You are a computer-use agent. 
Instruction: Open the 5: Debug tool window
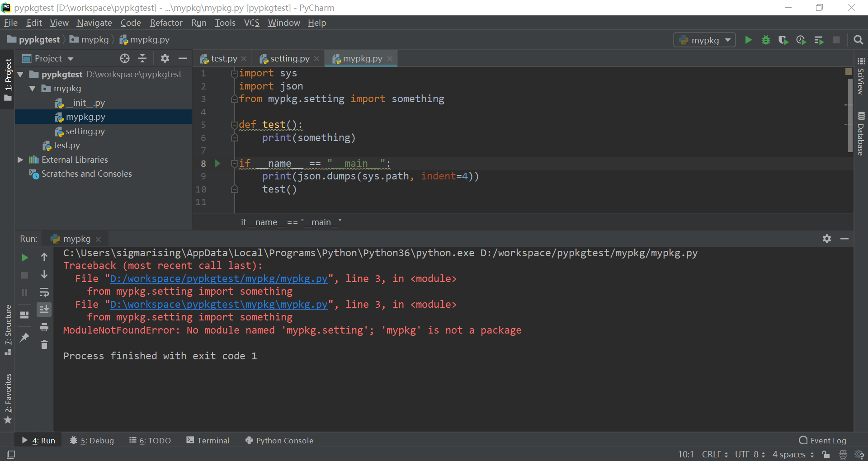click(x=92, y=441)
